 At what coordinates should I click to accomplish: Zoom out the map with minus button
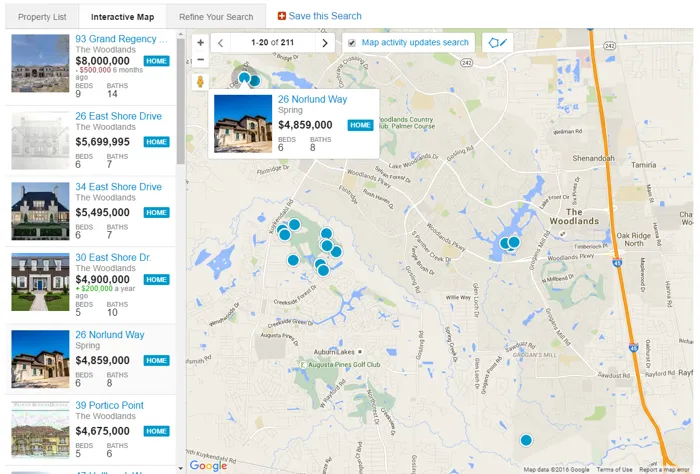click(200, 59)
